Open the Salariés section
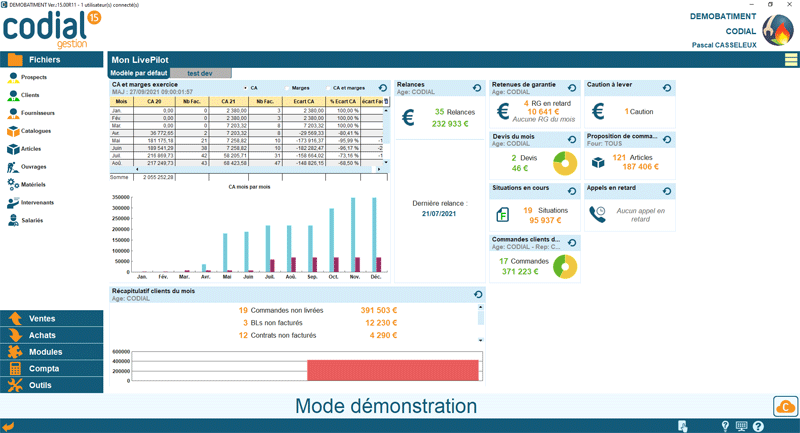The height and width of the screenshot is (433, 800). pyautogui.click(x=26, y=220)
